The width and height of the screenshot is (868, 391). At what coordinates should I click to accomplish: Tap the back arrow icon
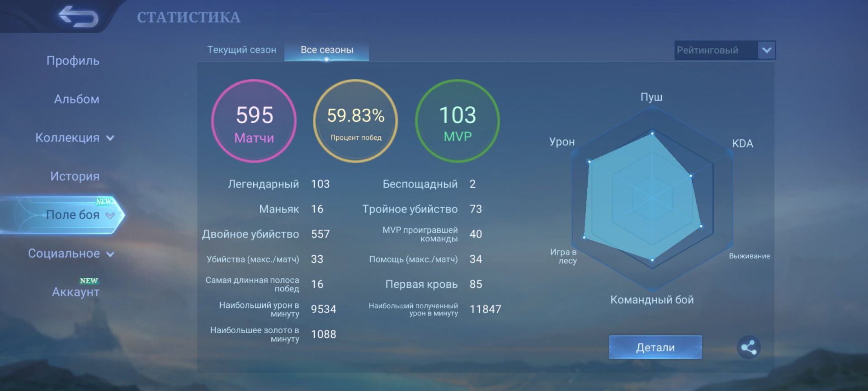click(78, 17)
